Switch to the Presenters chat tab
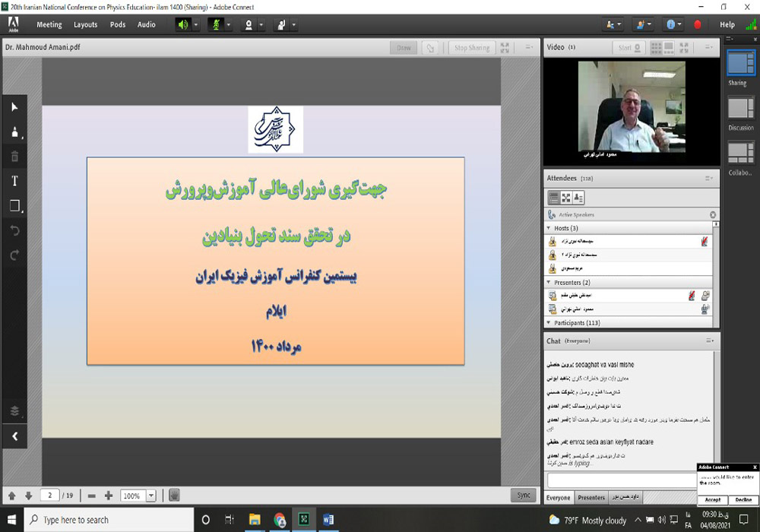 pos(591,498)
